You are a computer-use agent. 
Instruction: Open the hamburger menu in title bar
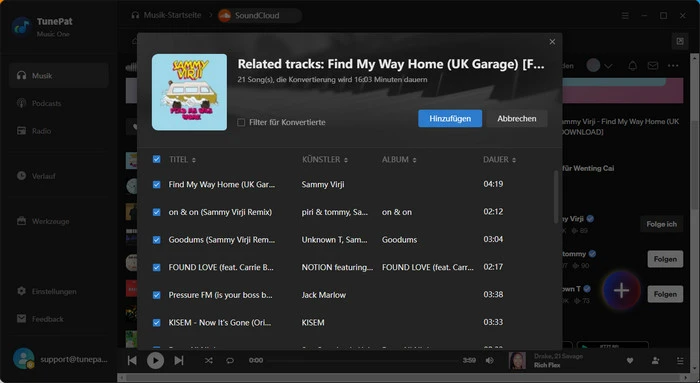(625, 16)
